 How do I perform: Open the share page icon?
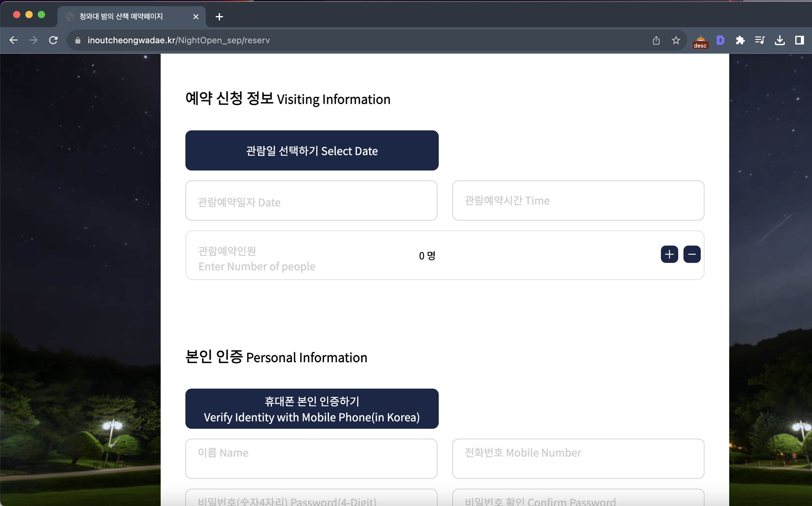pos(656,40)
